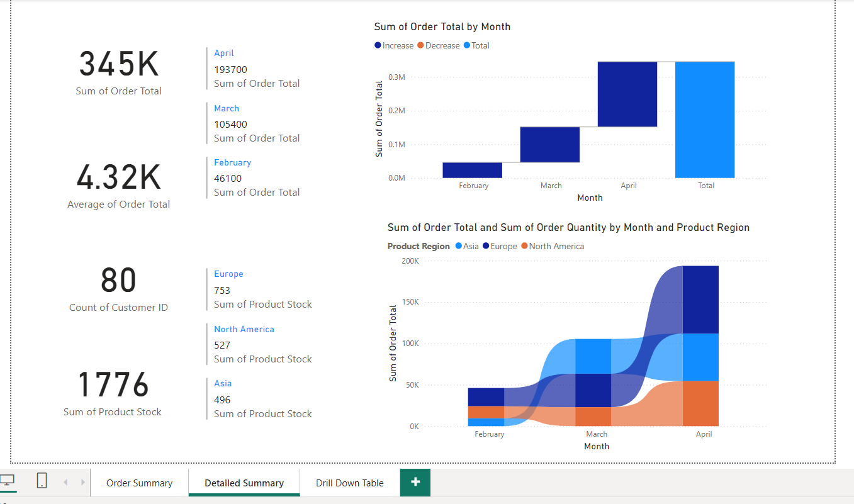The image size is (854, 504).
Task: Open the Order Summary tab
Action: (x=139, y=483)
